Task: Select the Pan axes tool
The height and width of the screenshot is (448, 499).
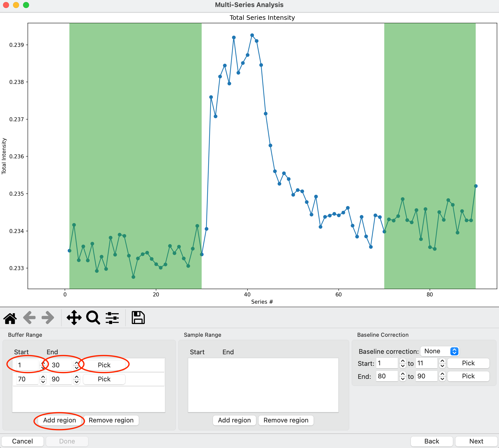Action: coord(74,318)
